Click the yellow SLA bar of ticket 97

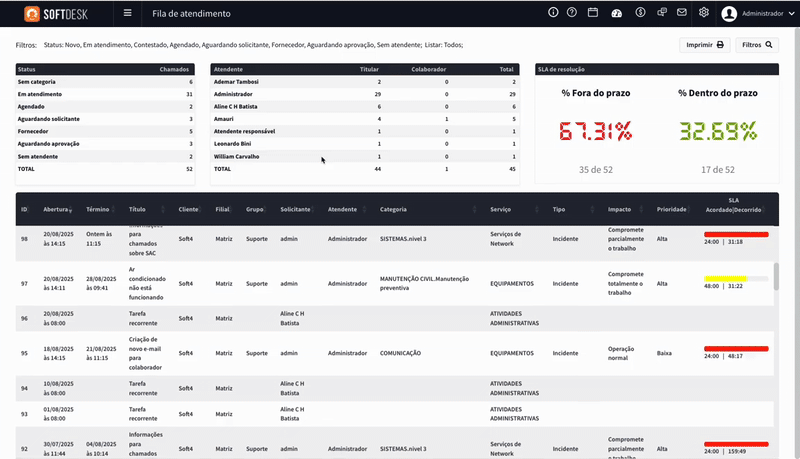coord(724,277)
